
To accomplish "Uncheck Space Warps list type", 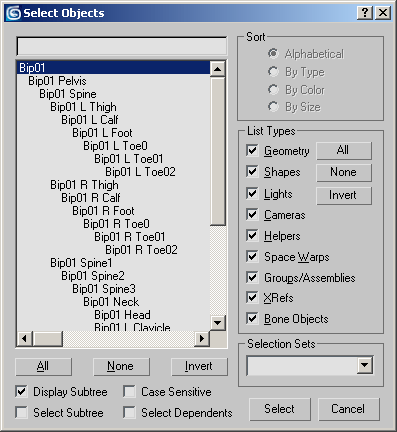I will click(x=253, y=257).
